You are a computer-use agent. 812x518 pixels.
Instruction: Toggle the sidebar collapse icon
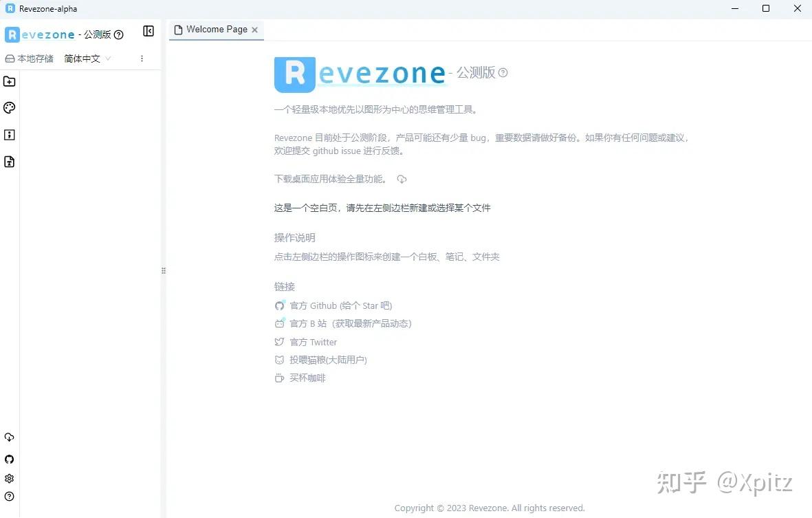click(149, 31)
